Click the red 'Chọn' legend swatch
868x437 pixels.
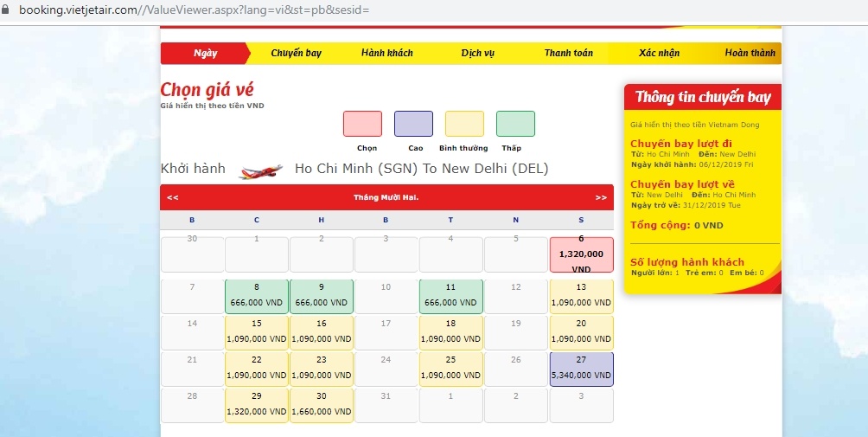pos(362,124)
